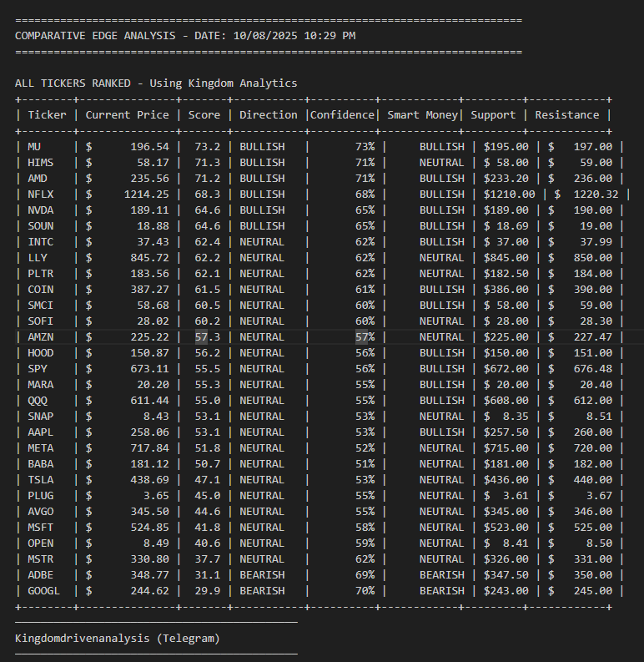Click the Direction column header

click(269, 115)
